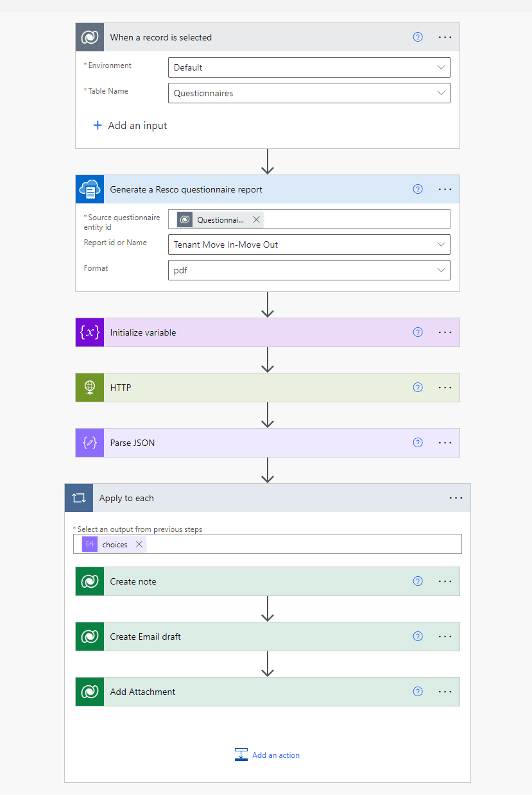Image resolution: width=532 pixels, height=795 pixels.
Task: Click the HTTP globe icon
Action: click(x=89, y=387)
